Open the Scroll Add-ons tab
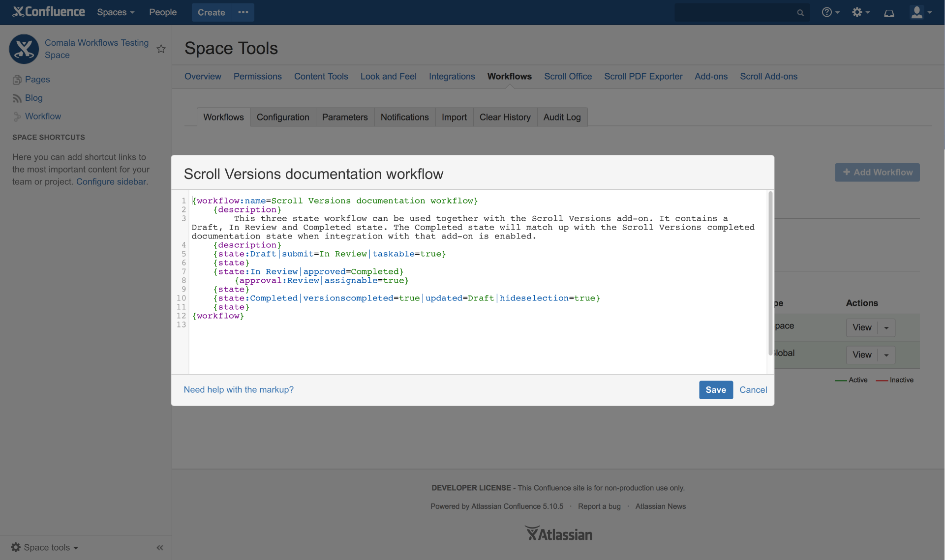The width and height of the screenshot is (945, 560). [769, 76]
